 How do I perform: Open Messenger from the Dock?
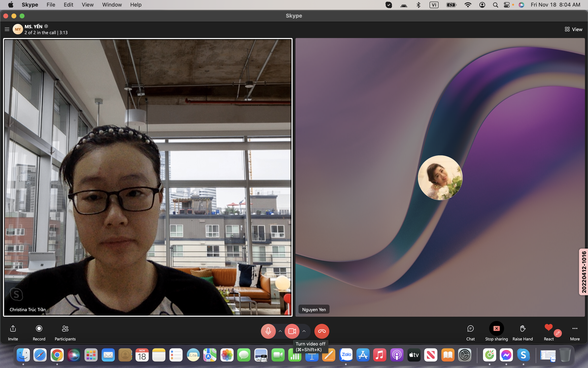pyautogui.click(x=506, y=355)
